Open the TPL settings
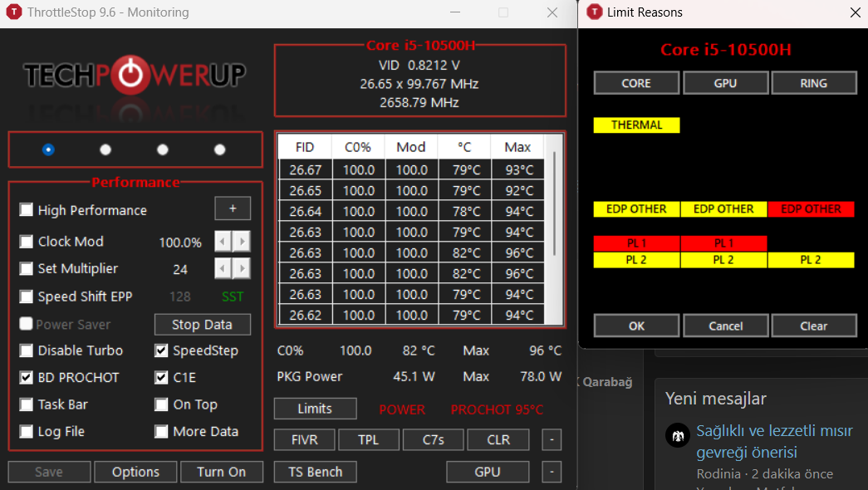Screen dimensions: 868x490 pyautogui.click(x=368, y=439)
